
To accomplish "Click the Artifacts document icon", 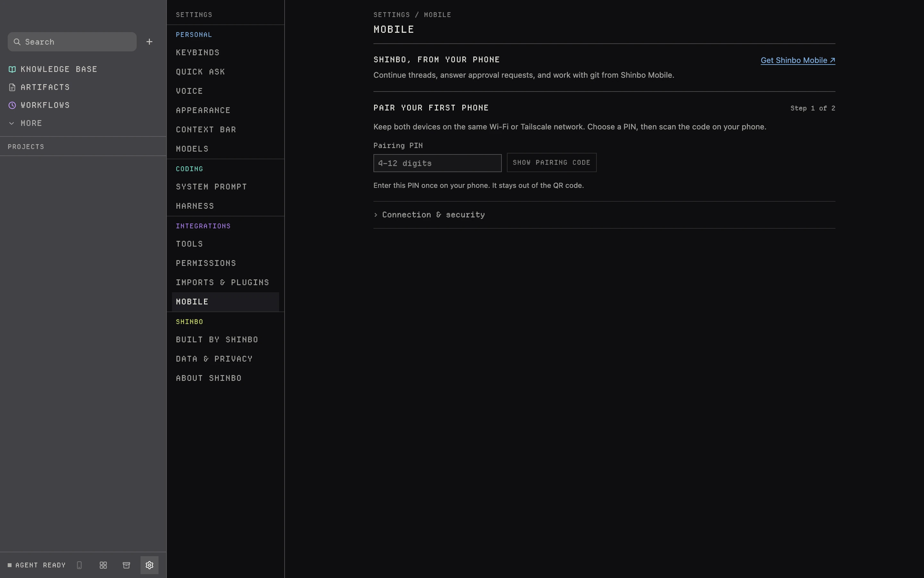I will coord(12,87).
